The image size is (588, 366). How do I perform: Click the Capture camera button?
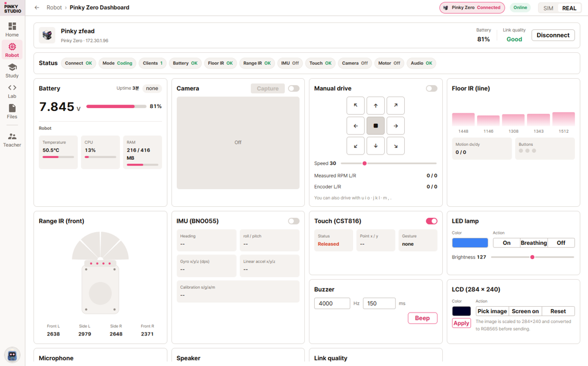pos(268,88)
